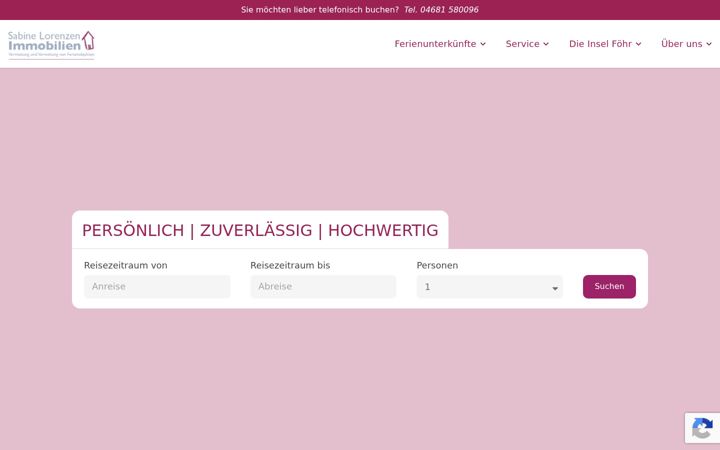720x450 pixels.
Task: Click the Suchen button
Action: (609, 287)
